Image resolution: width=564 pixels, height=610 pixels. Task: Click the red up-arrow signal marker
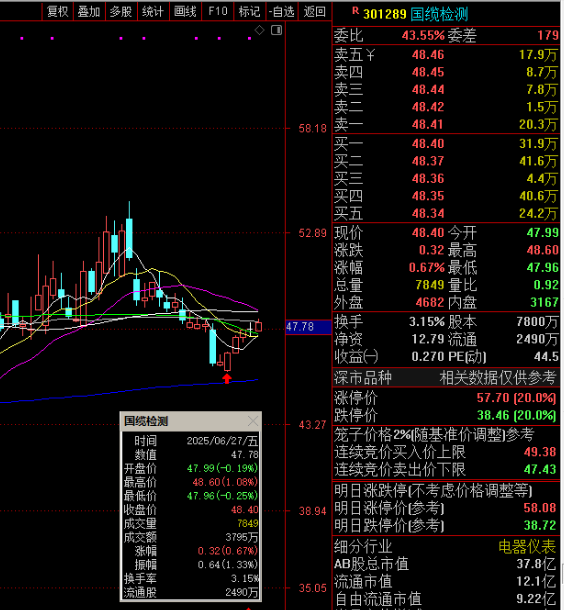pos(227,378)
